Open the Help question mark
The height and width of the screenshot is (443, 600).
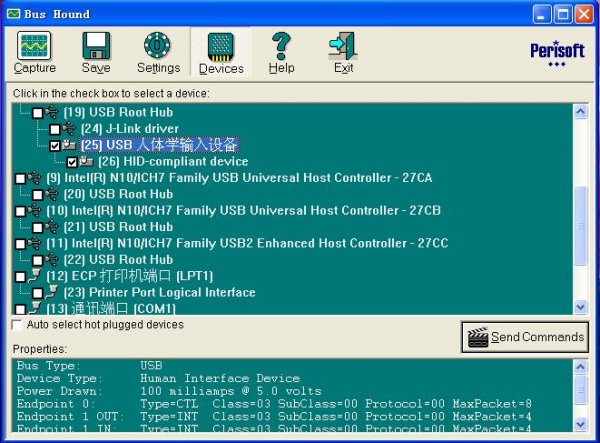pos(281,46)
